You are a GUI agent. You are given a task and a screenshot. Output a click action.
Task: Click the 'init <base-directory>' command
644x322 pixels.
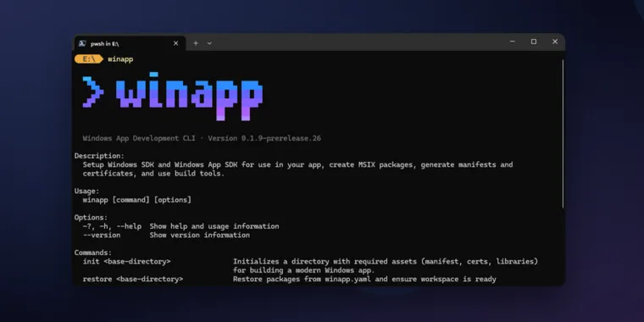[x=126, y=262]
